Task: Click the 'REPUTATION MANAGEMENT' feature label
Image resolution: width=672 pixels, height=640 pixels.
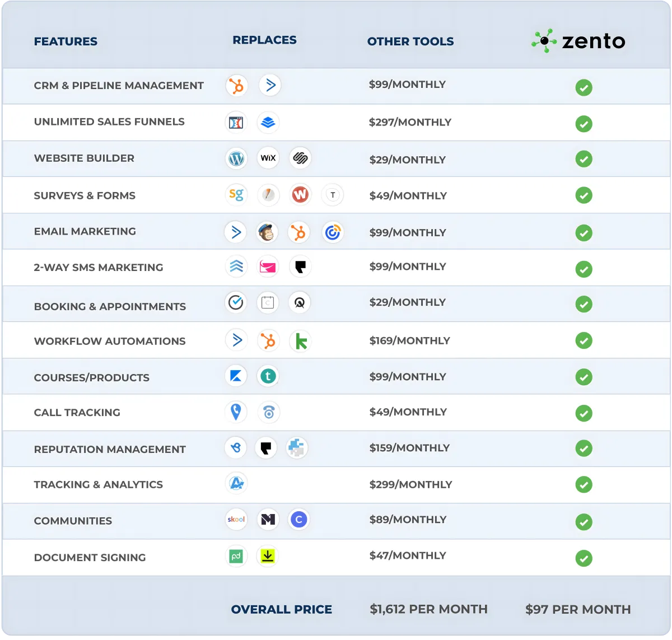Action: [x=110, y=449]
